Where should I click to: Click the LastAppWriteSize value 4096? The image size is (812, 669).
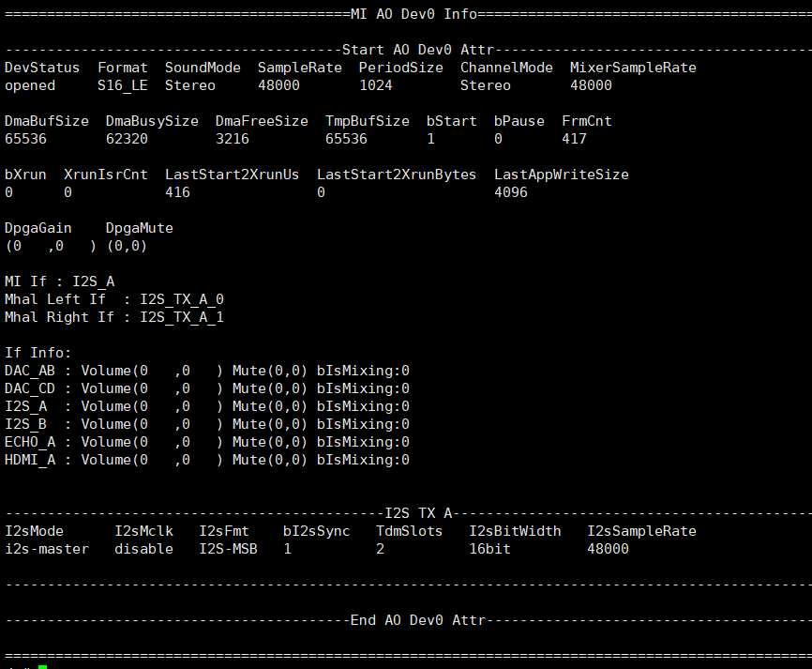[x=511, y=192]
